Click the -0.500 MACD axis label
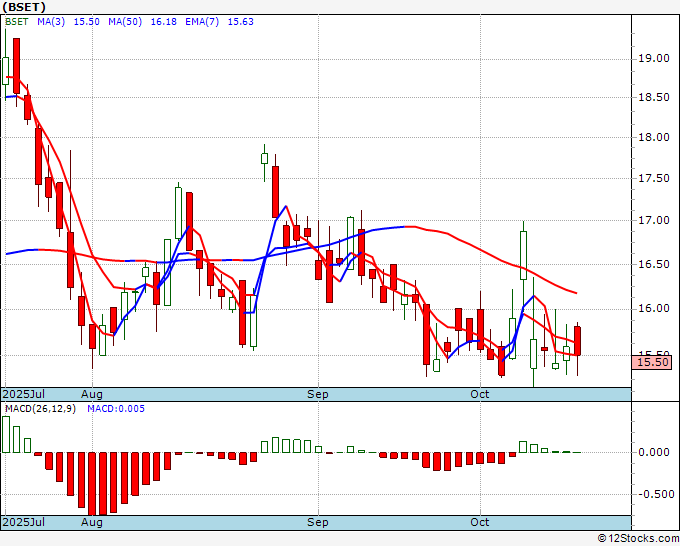The width and height of the screenshot is (680, 546). click(x=654, y=494)
